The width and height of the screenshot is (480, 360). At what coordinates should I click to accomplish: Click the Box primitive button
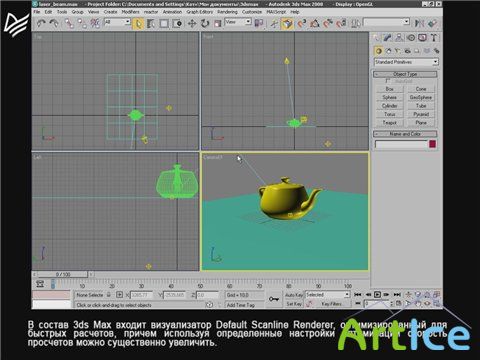(x=389, y=89)
